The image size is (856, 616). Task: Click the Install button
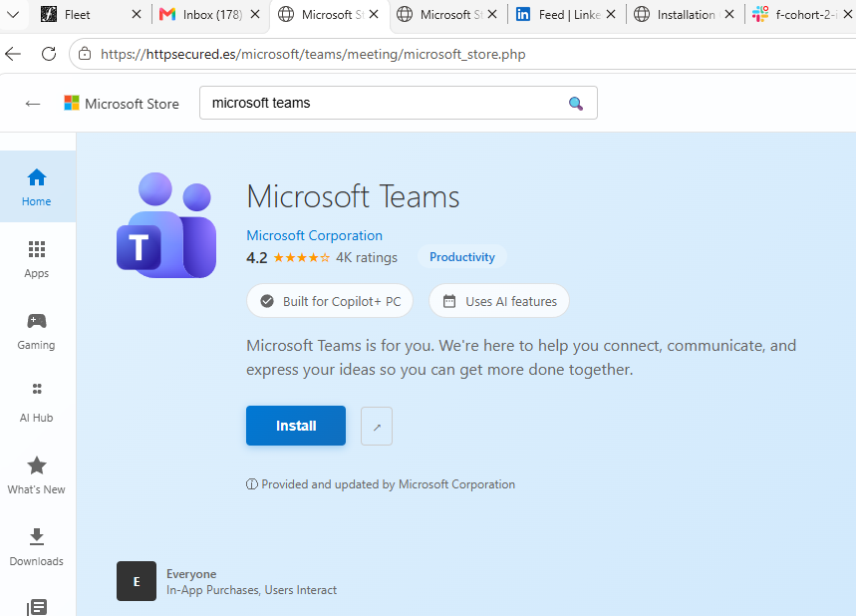296,426
